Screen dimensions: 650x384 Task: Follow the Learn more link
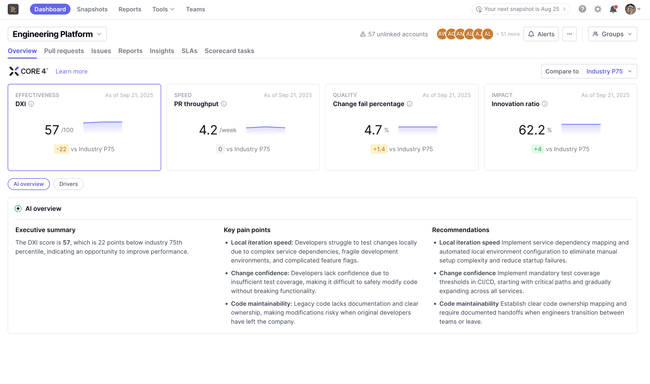click(71, 72)
